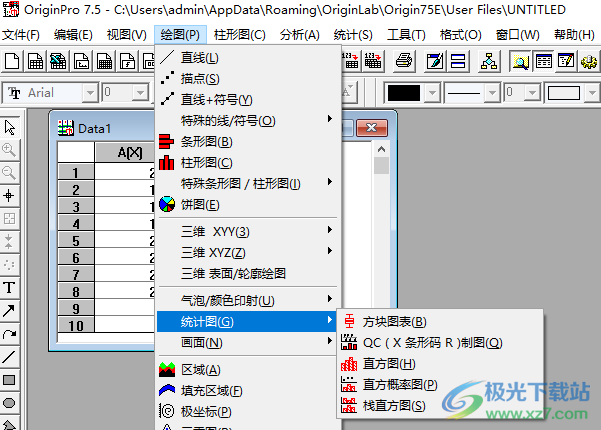This screenshot has width=601, height=430.
Task: Select 方块图表(B) box chart
Action: coord(440,322)
